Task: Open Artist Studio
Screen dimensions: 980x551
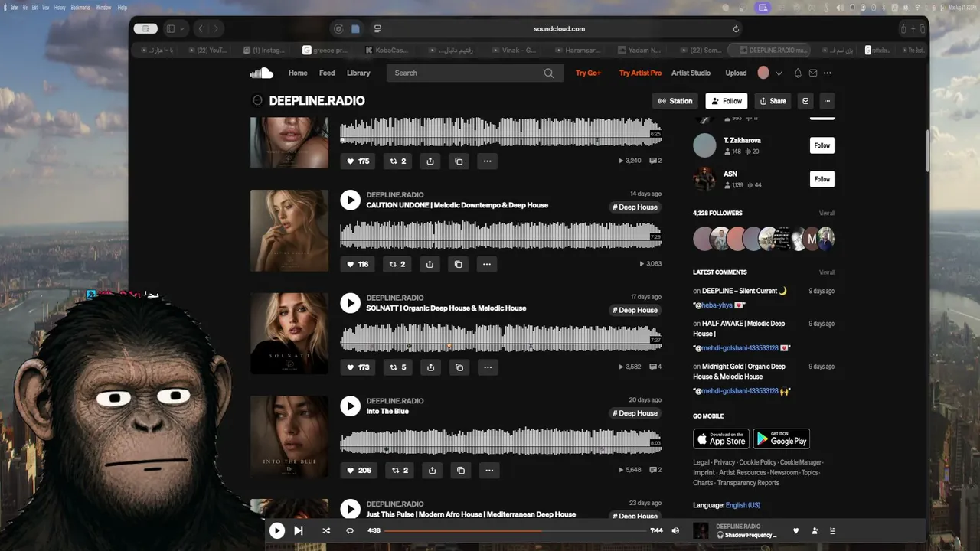Action: point(691,73)
